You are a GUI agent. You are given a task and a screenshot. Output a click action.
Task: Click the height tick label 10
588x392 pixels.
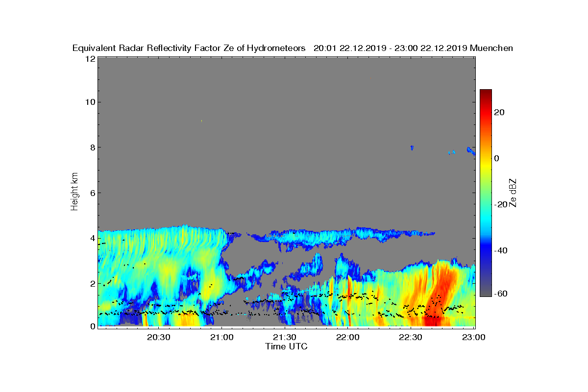90,102
